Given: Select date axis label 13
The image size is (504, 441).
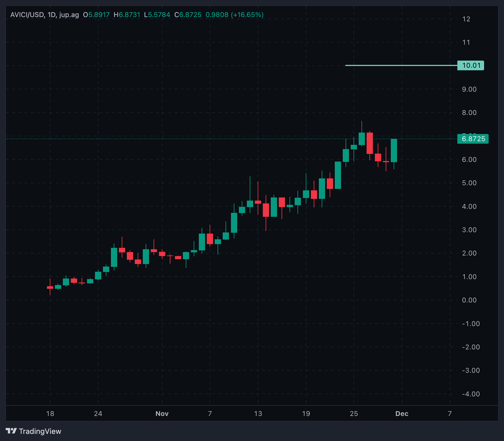Looking at the screenshot, I should 258,414.
